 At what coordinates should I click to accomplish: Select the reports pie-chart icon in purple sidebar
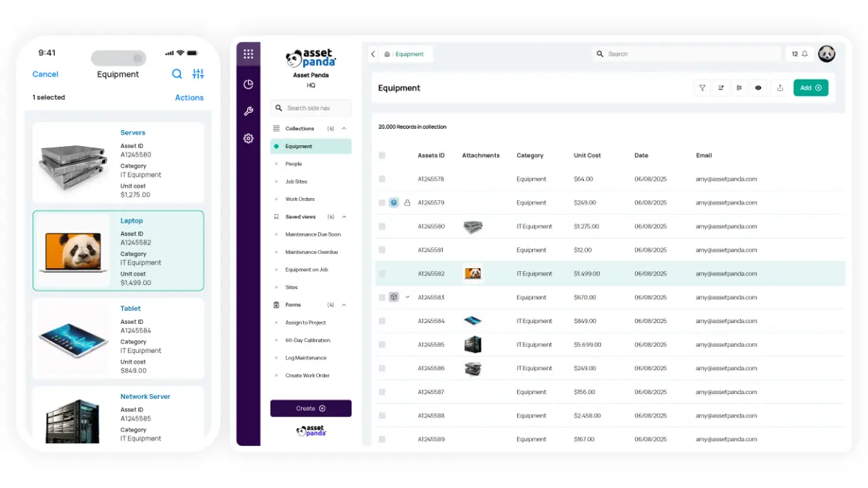248,84
